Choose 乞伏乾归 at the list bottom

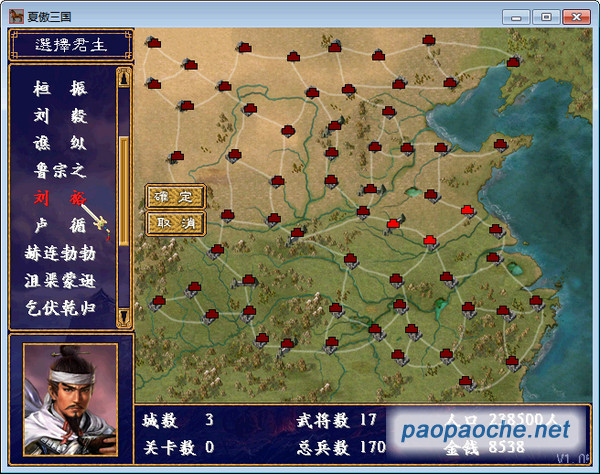tap(60, 307)
